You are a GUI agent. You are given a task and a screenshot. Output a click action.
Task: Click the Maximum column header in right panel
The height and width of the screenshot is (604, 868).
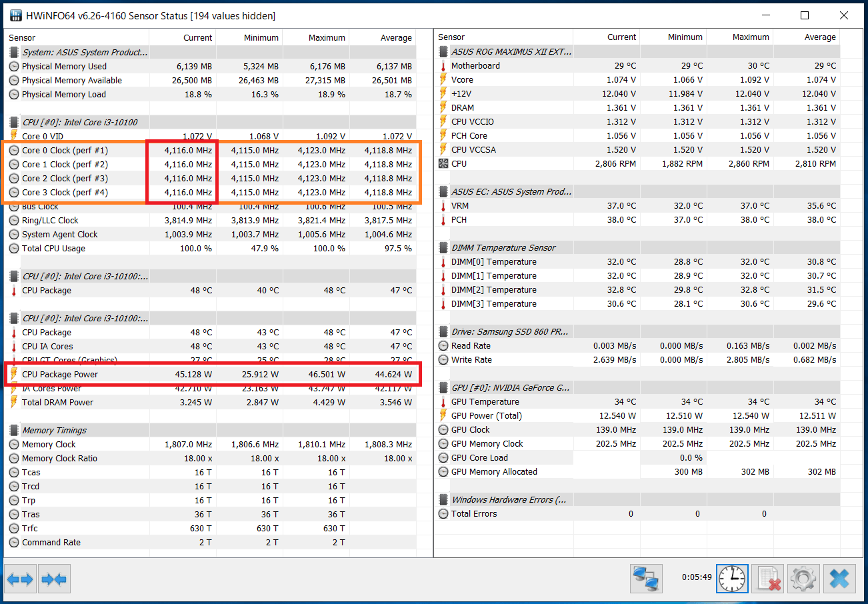740,37
